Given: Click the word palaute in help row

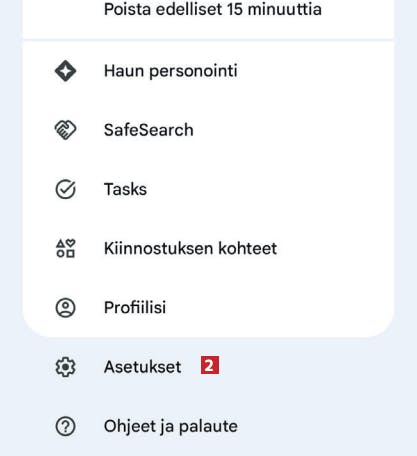Looking at the screenshot, I should (x=208, y=427).
